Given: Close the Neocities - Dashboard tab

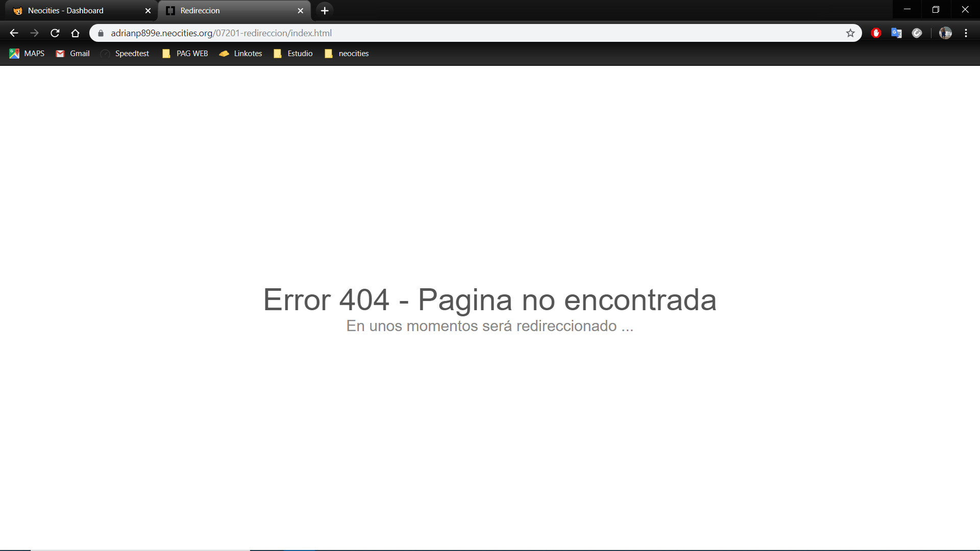Looking at the screenshot, I should [148, 11].
